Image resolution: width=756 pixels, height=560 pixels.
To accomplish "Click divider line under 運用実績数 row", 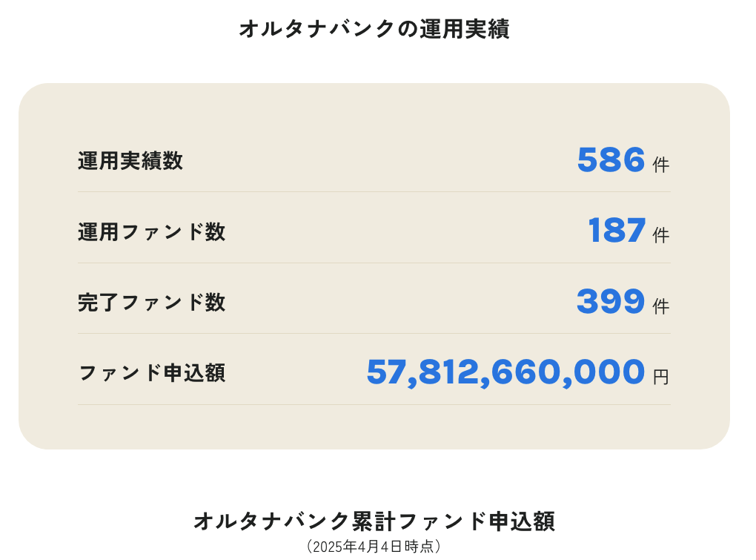I will point(374,192).
